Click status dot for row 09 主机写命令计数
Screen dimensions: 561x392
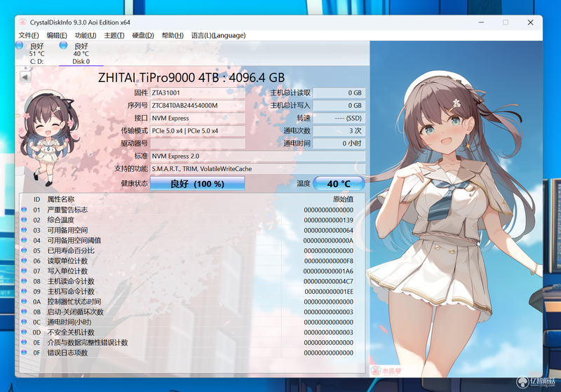24,291
